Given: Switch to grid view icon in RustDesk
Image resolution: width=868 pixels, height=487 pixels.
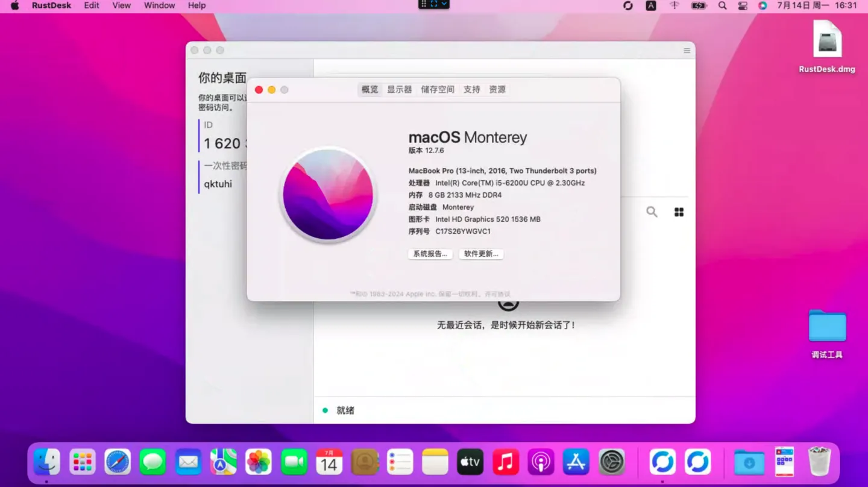Looking at the screenshot, I should [x=679, y=212].
